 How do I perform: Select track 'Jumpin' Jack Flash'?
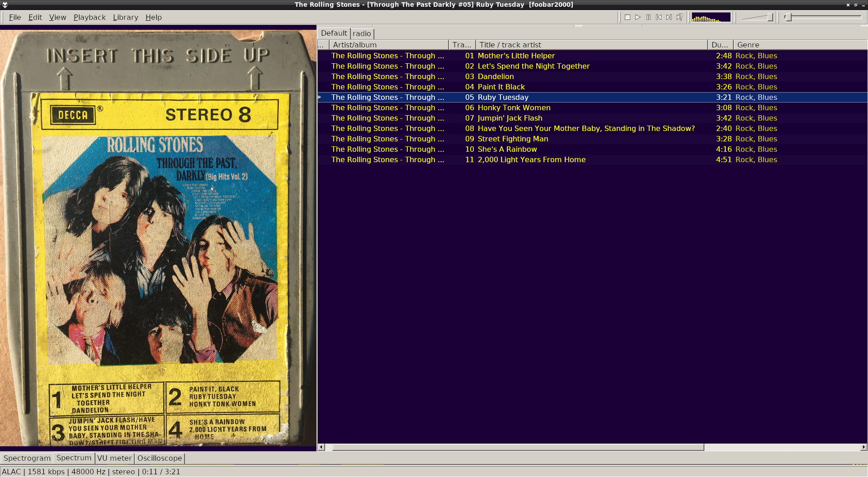pos(592,118)
